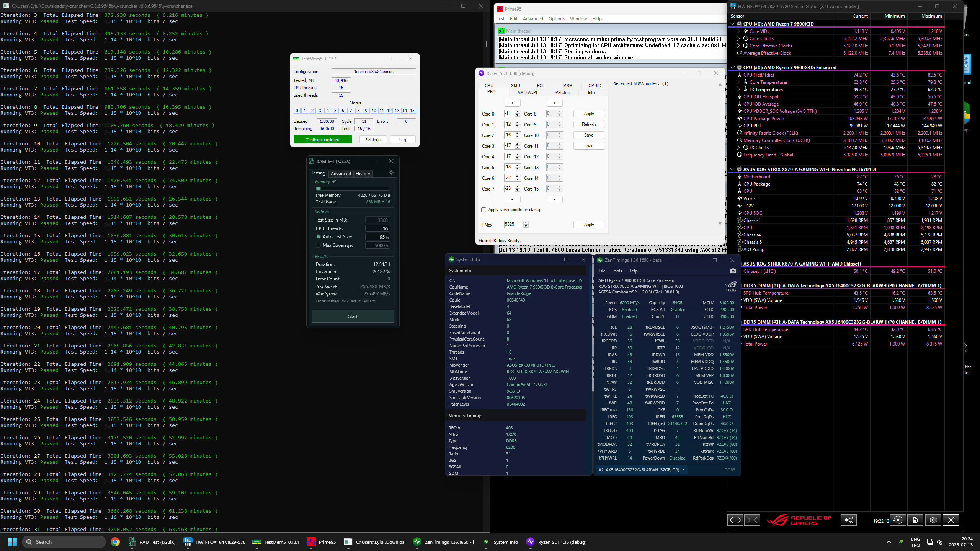Switch to ZenTimings taskbar item

point(444,542)
